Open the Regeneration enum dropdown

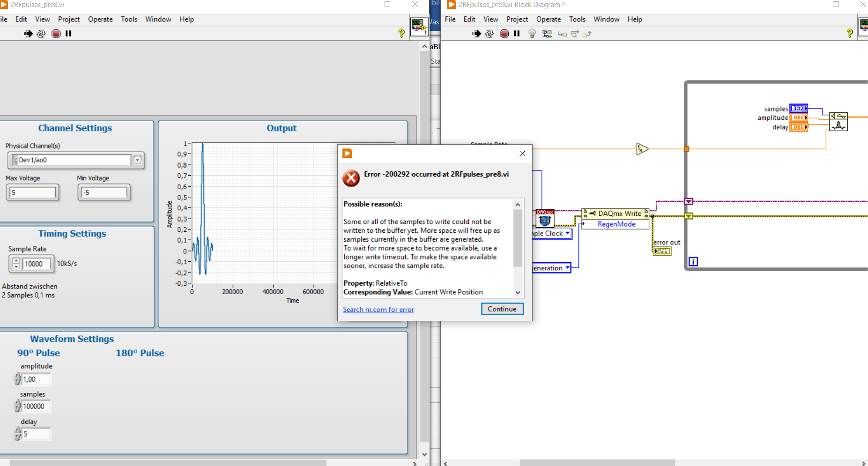567,268
